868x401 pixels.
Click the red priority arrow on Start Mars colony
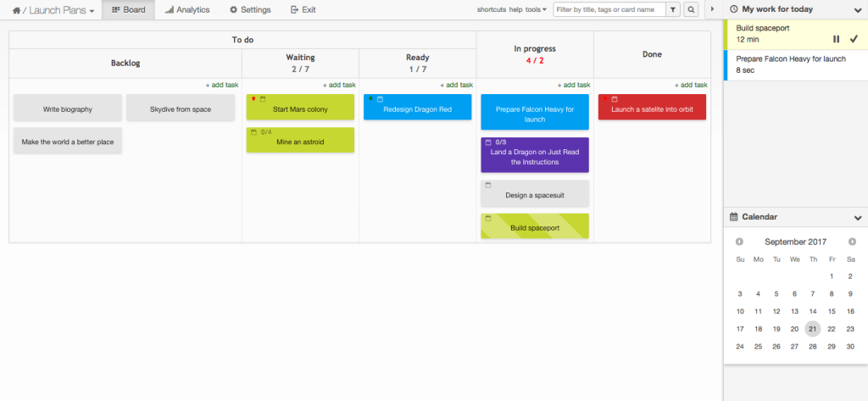pyautogui.click(x=253, y=98)
